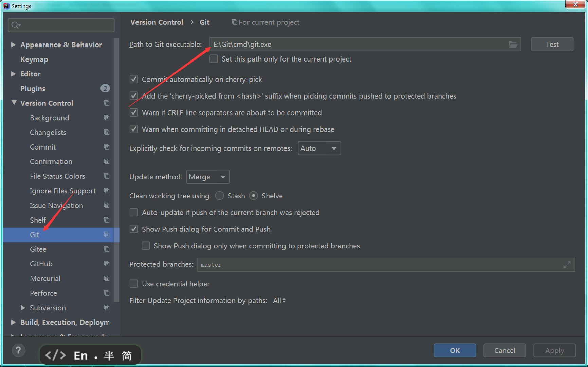Image resolution: width=588 pixels, height=367 pixels.
Task: Click the project icon next to Confirmation
Action: pyautogui.click(x=107, y=161)
